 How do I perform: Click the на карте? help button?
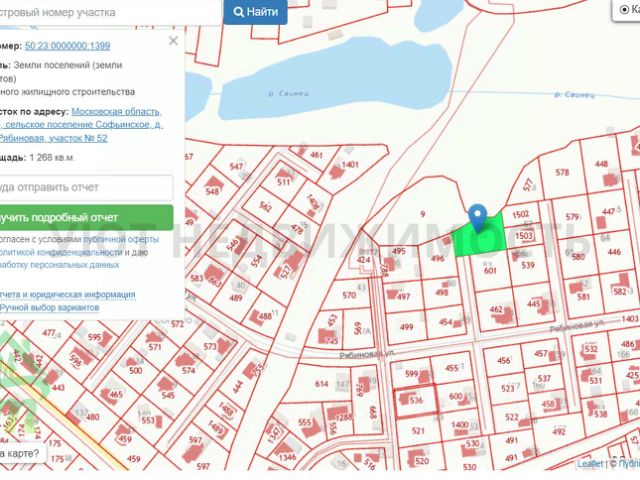[22, 453]
